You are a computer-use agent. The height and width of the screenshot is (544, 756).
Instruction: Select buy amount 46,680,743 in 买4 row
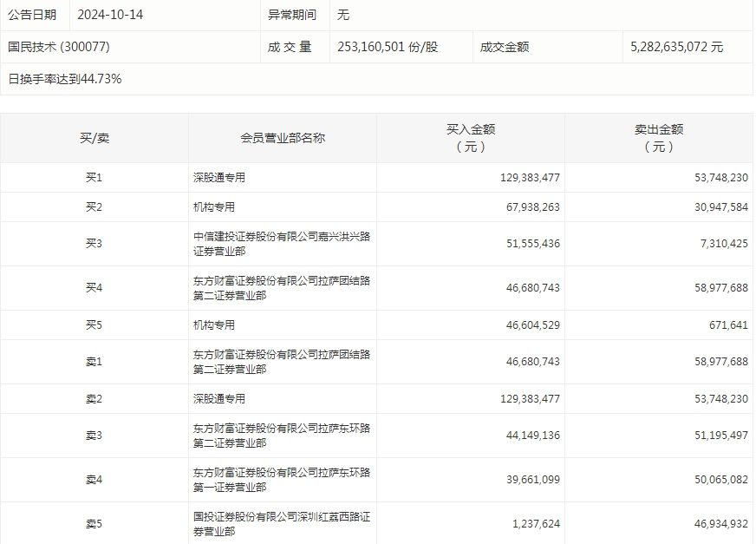(x=533, y=288)
